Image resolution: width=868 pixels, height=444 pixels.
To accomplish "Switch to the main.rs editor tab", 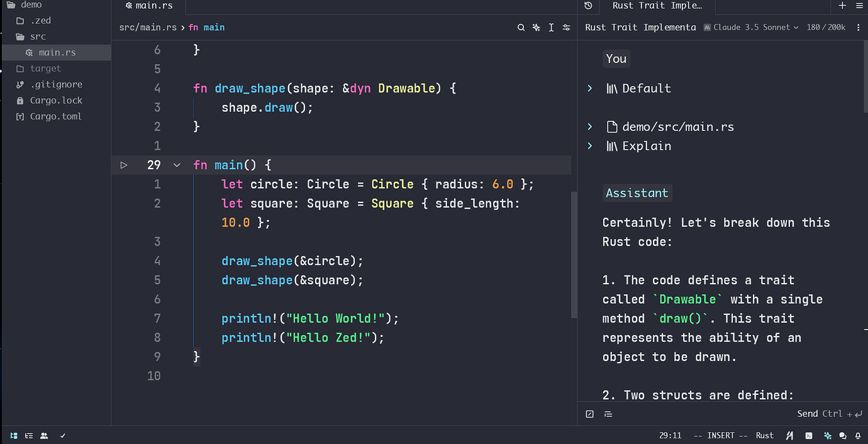I will (149, 6).
